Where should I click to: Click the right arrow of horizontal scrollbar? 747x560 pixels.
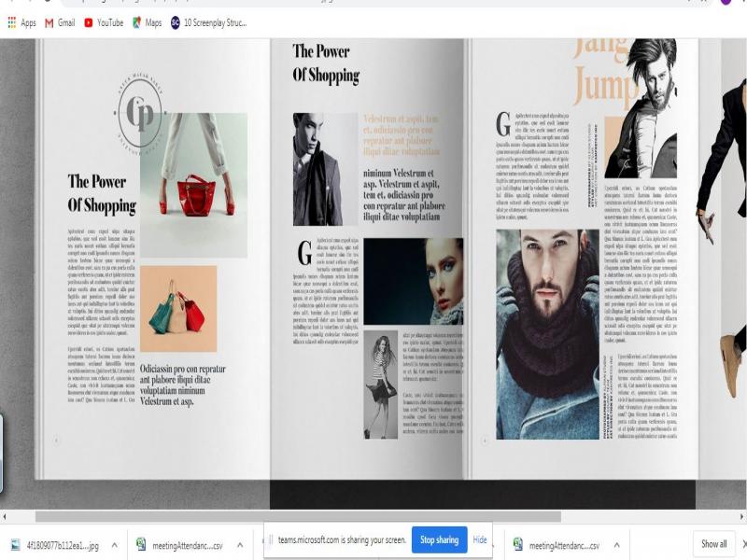click(x=741, y=516)
